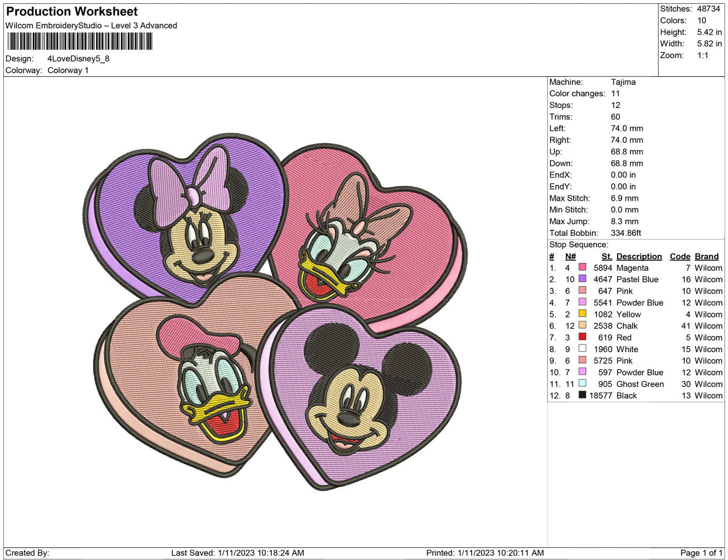
Task: Click the "Chalk" description text
Action: pos(627,326)
